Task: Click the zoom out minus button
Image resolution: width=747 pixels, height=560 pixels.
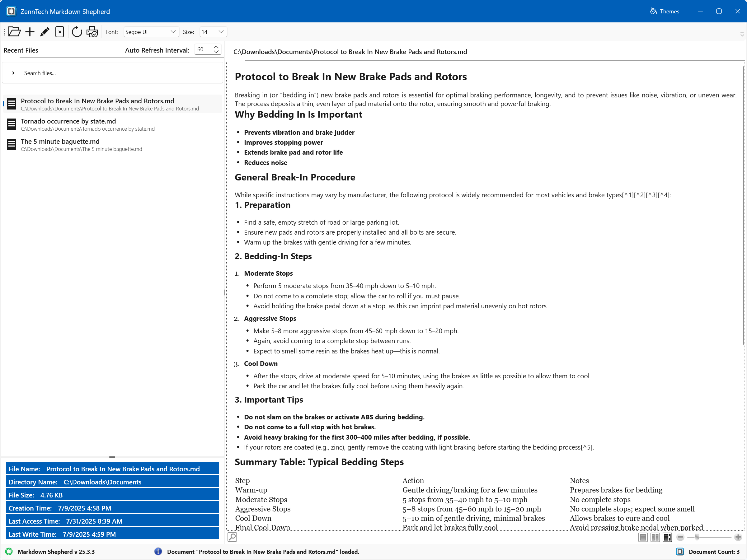Action: (680, 537)
